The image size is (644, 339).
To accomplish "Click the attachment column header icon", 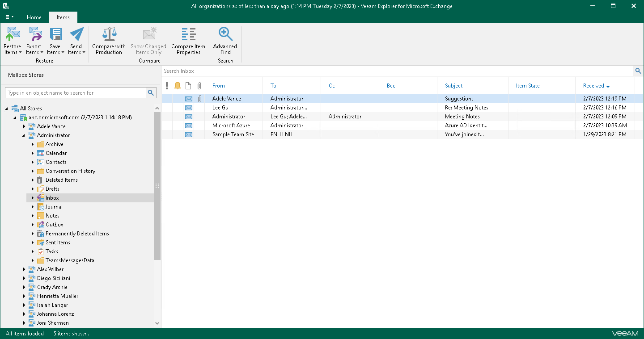I will (199, 86).
